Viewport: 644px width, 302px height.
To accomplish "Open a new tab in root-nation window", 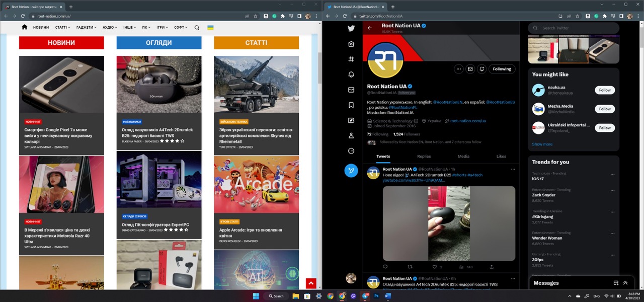I will tap(70, 7).
